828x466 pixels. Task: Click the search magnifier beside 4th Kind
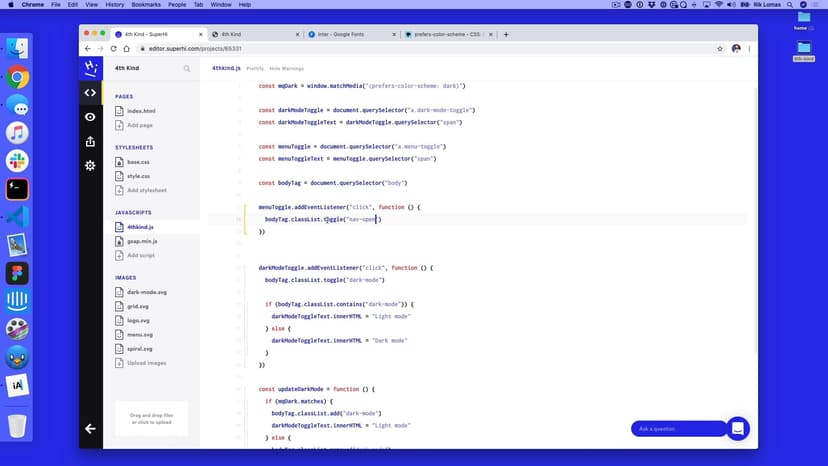click(186, 69)
